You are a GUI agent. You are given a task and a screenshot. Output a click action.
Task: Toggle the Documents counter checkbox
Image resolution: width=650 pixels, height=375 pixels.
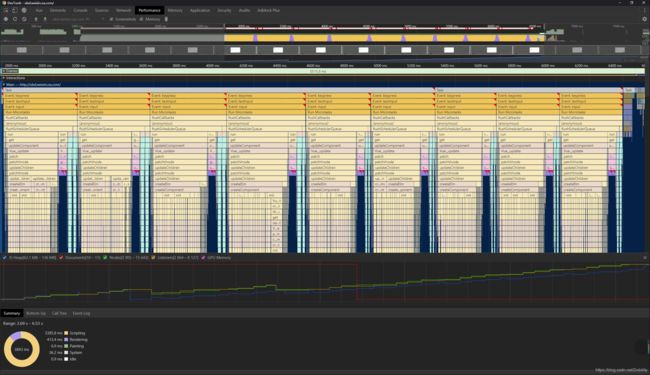[x=61, y=258]
